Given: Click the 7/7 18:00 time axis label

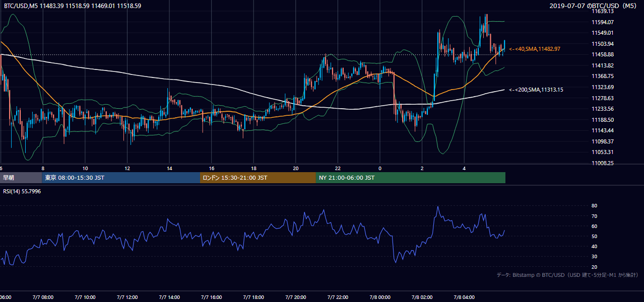Looking at the screenshot, I should [253, 297].
